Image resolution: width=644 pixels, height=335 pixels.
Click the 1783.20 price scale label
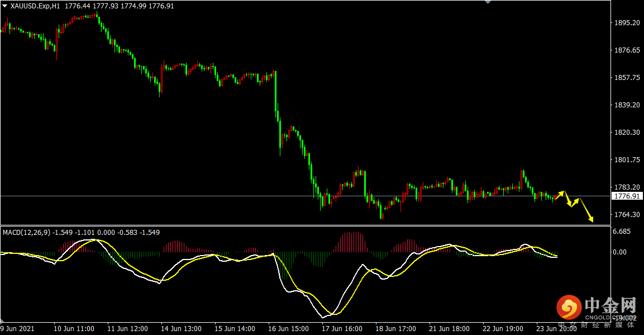tap(627, 187)
